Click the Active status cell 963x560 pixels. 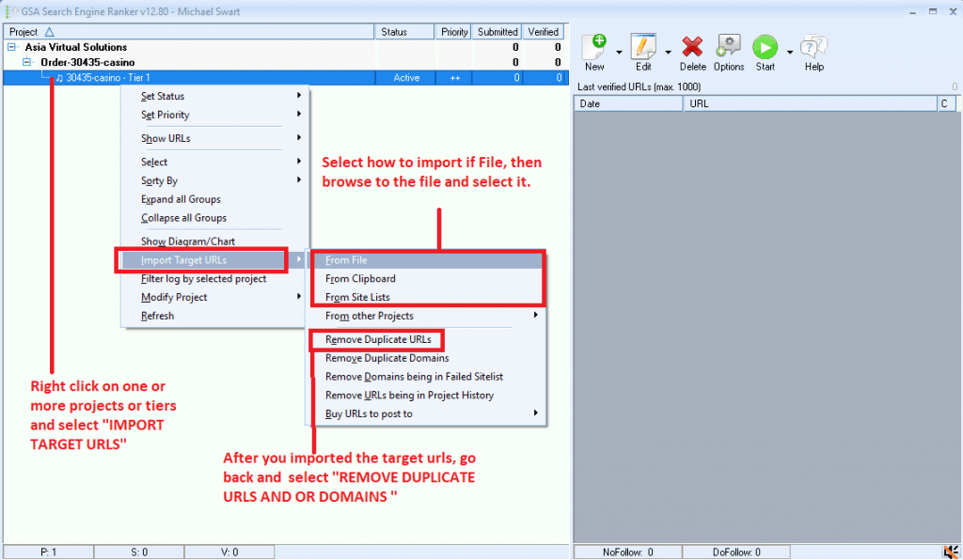pos(406,77)
